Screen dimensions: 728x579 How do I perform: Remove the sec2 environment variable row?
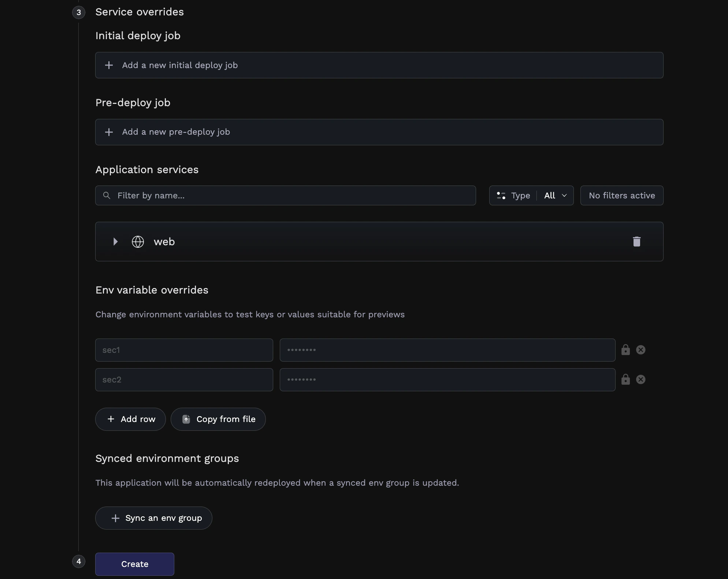coord(640,380)
